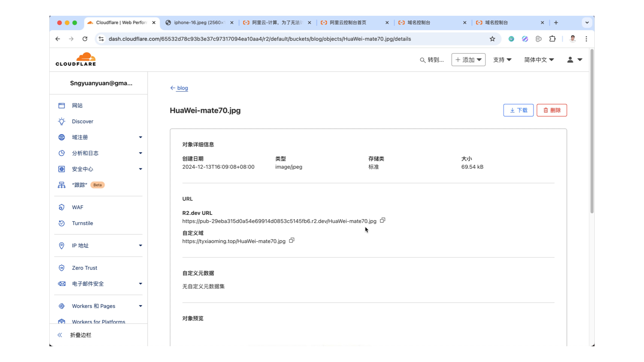Open Zero Trust from the sidebar
The width and height of the screenshot is (644, 362).
(x=84, y=267)
